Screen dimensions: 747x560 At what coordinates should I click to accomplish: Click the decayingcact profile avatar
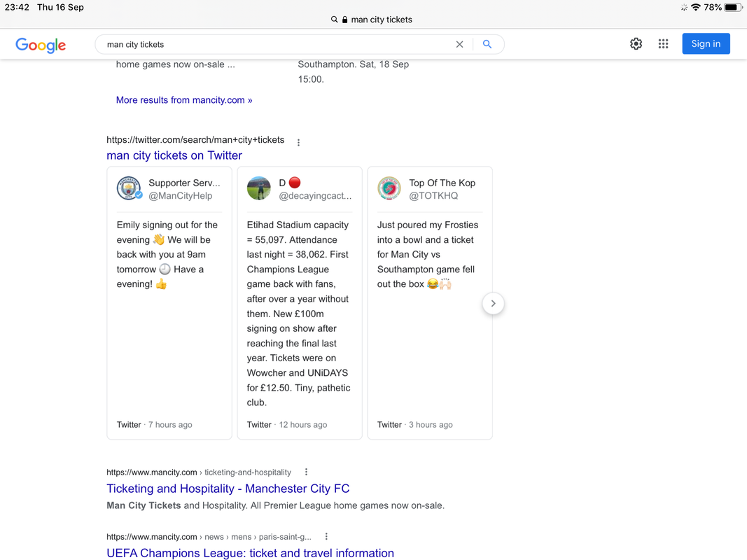[x=259, y=188]
